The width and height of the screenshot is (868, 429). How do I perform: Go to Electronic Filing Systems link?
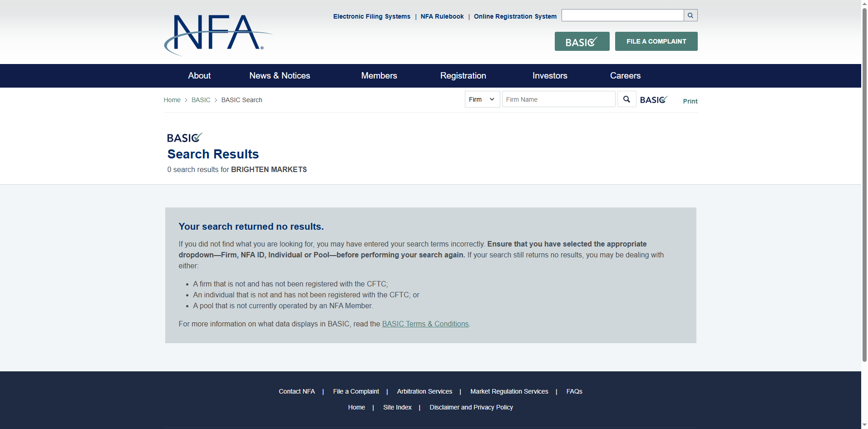pos(372,16)
